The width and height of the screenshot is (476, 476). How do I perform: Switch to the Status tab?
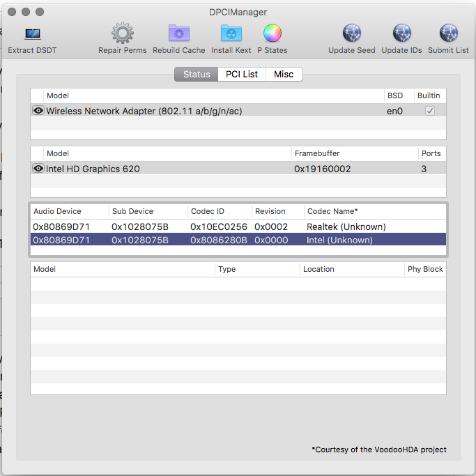tap(197, 75)
